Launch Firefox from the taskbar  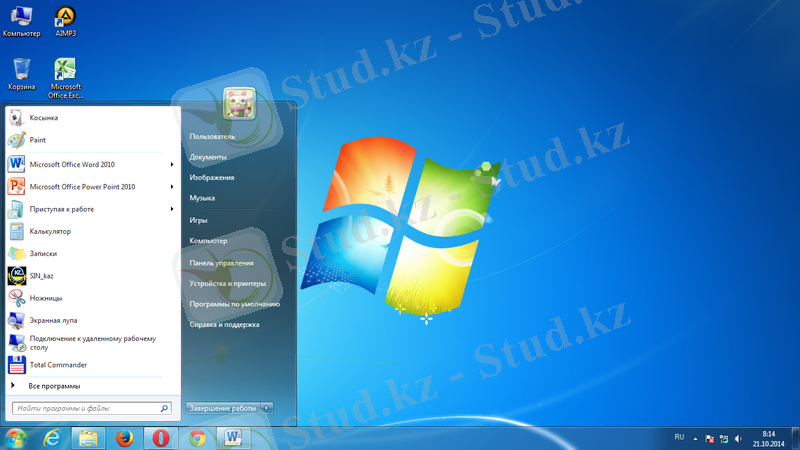[124, 438]
